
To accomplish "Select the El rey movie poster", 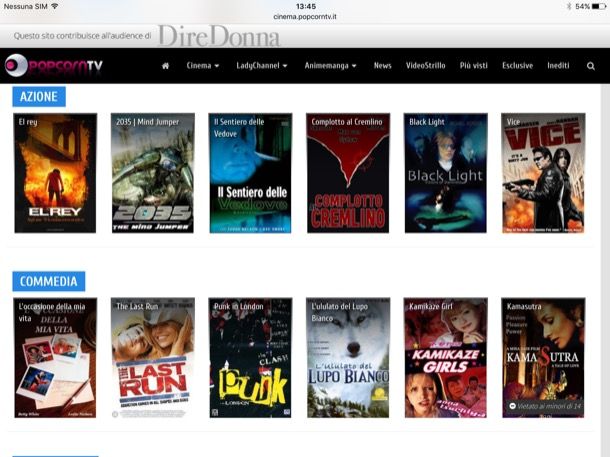I will pyautogui.click(x=55, y=173).
